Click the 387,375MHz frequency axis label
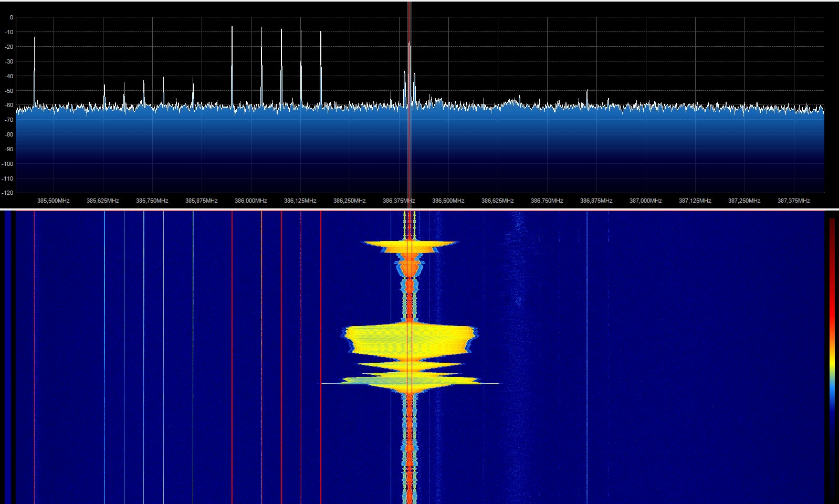This screenshot has width=839, height=504. pos(793,201)
